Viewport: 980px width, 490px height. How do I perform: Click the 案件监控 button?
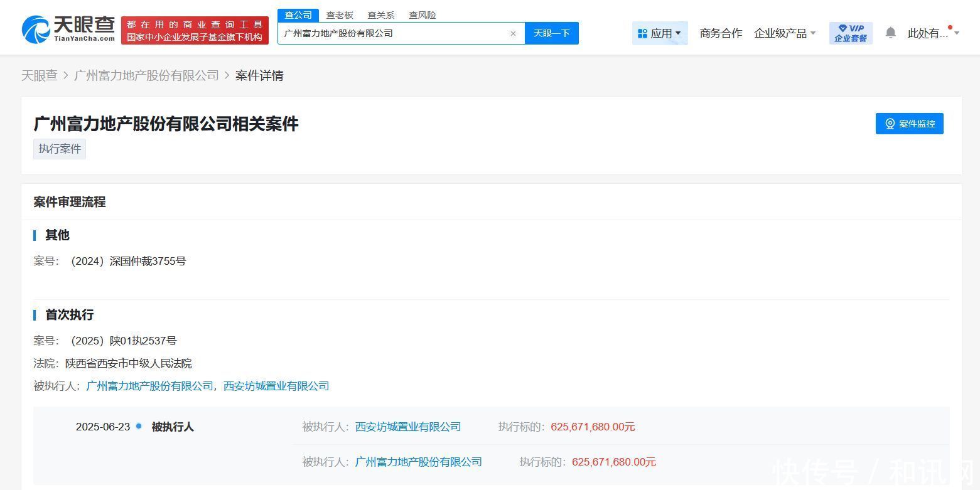(x=909, y=124)
